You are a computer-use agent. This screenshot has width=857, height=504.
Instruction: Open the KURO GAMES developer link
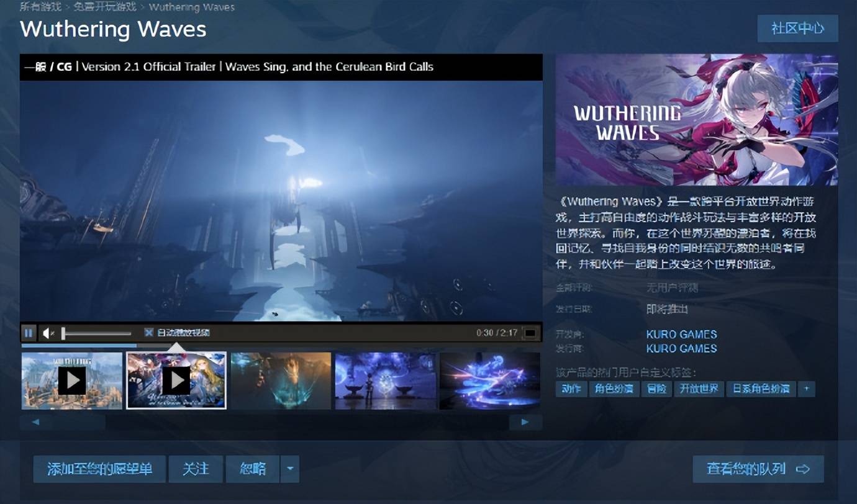681,334
